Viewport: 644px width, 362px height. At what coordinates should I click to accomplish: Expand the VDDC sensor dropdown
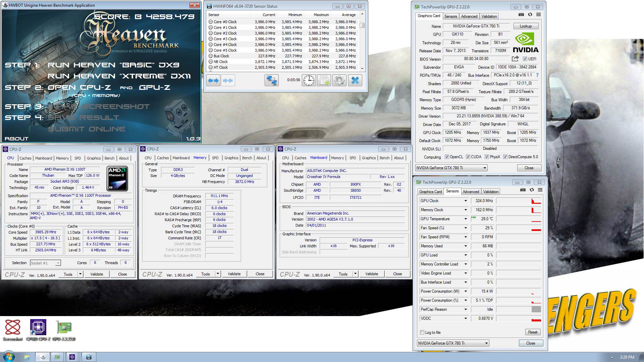click(x=466, y=318)
